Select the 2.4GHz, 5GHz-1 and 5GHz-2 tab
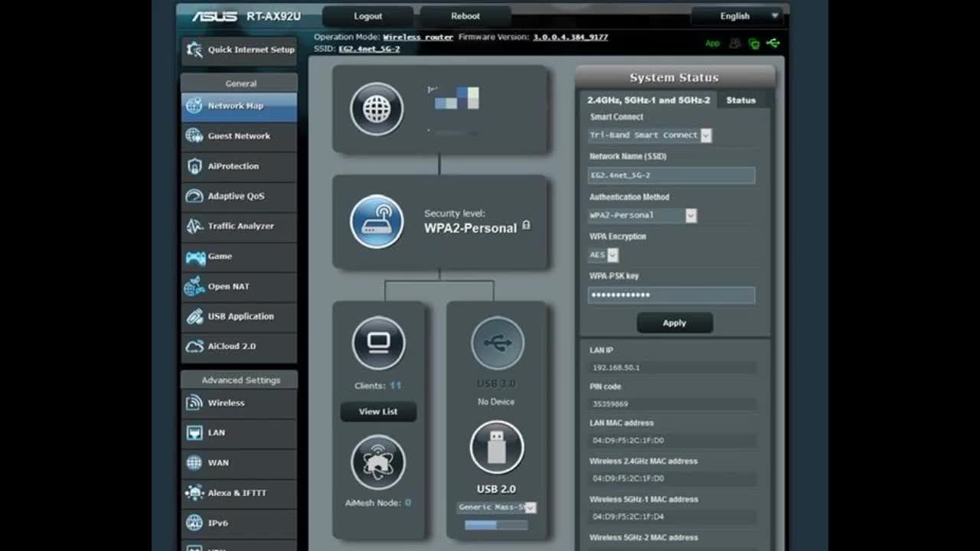 pos(648,100)
